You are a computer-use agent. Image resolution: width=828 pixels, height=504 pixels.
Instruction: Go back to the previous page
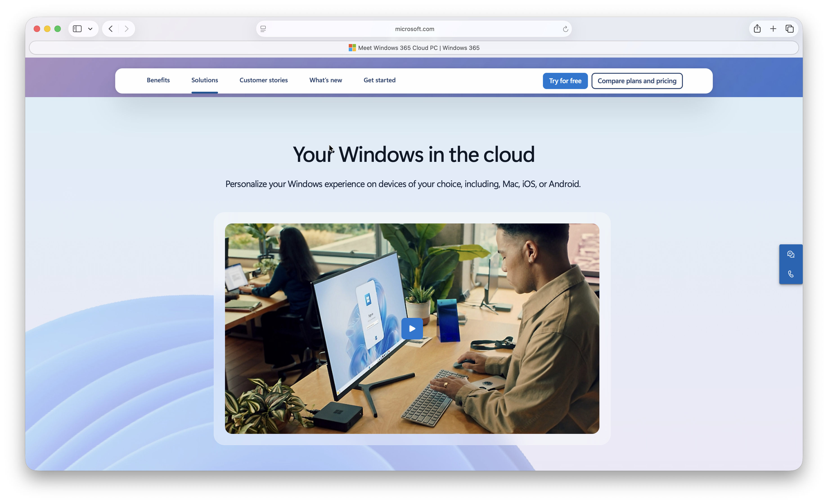pos(110,29)
